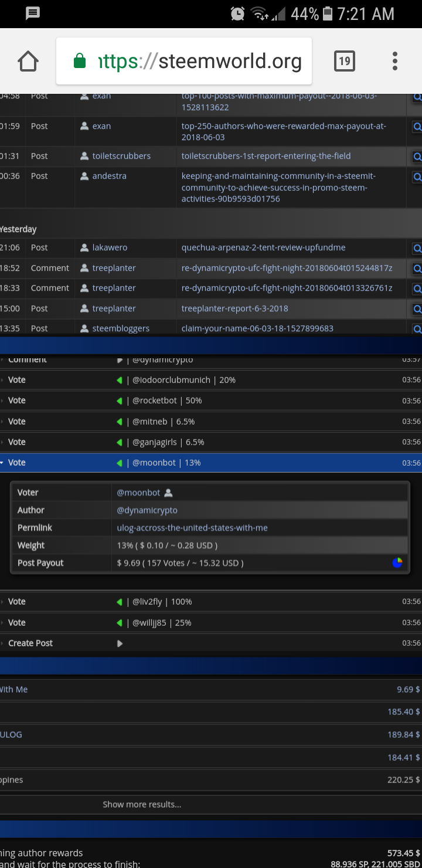This screenshot has width=422, height=868.
Task: Click profile icon next to @moonbot voter
Action: click(x=169, y=493)
